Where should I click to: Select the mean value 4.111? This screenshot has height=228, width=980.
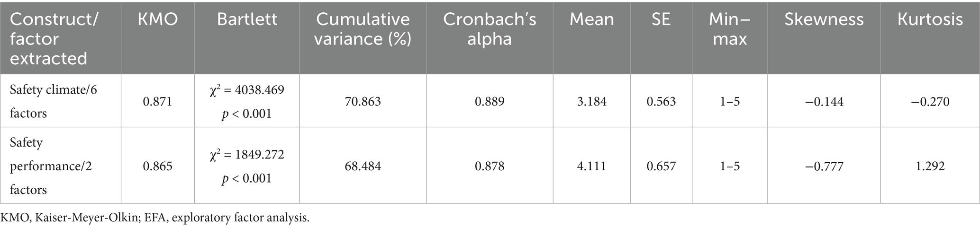pos(591,166)
